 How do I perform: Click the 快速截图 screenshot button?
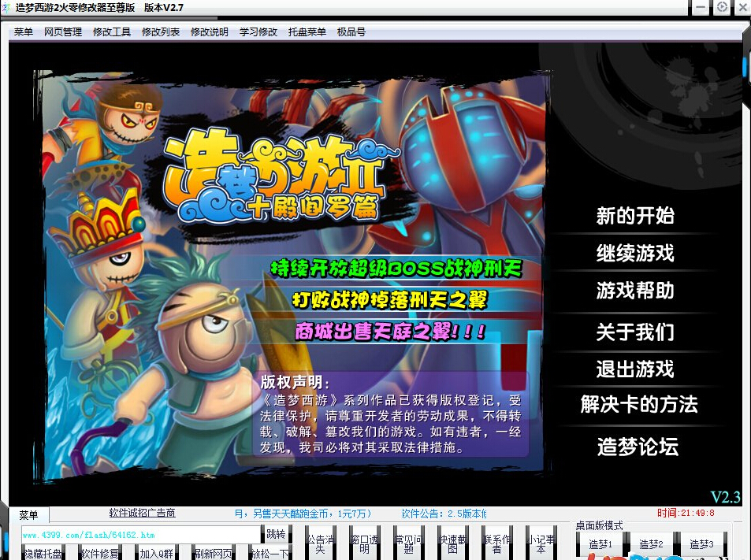(452, 544)
